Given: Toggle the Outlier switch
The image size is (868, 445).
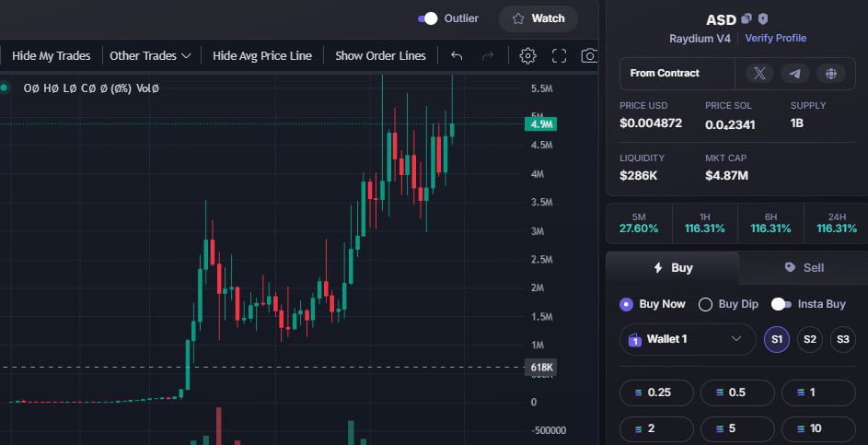Looking at the screenshot, I should pos(427,18).
